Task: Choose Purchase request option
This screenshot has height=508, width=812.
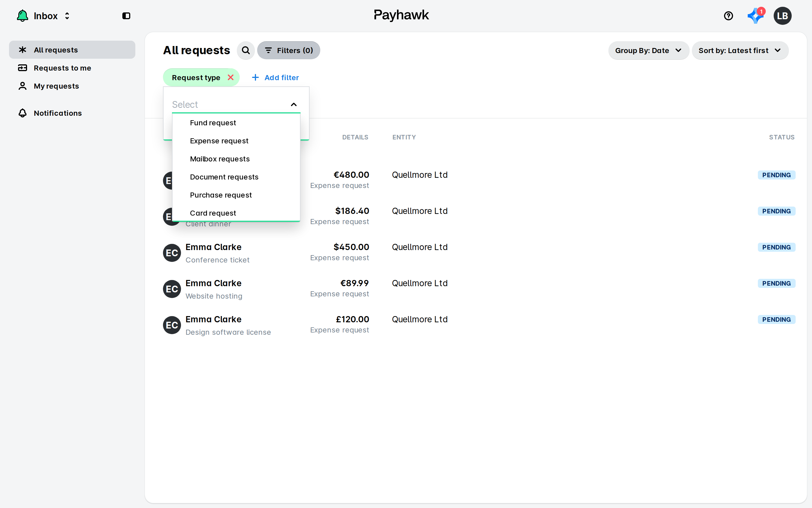Action: pos(236,195)
